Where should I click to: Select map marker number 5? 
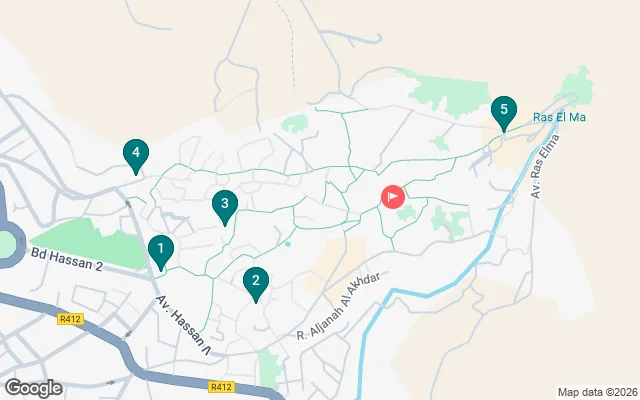click(504, 112)
